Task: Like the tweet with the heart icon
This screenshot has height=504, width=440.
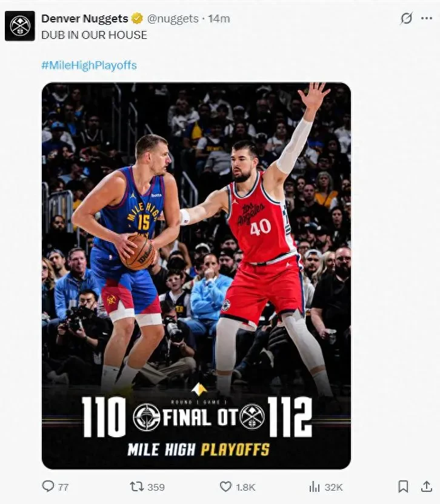Action: coord(225,486)
